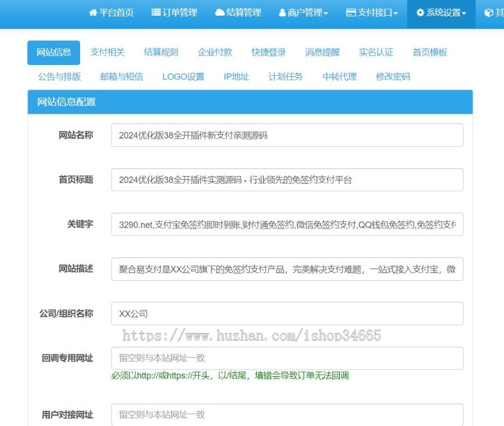
Task: Click the 用户对接网址 input field
Action: [x=287, y=415]
